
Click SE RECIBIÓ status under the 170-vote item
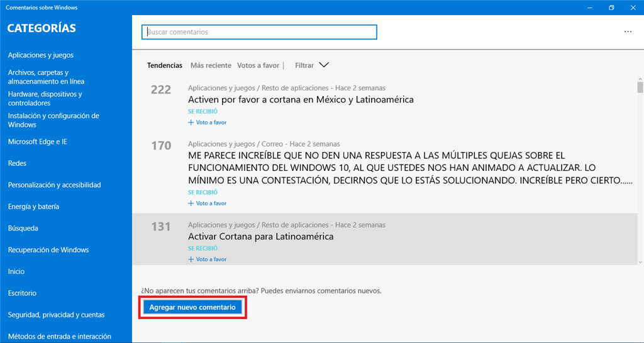point(203,192)
